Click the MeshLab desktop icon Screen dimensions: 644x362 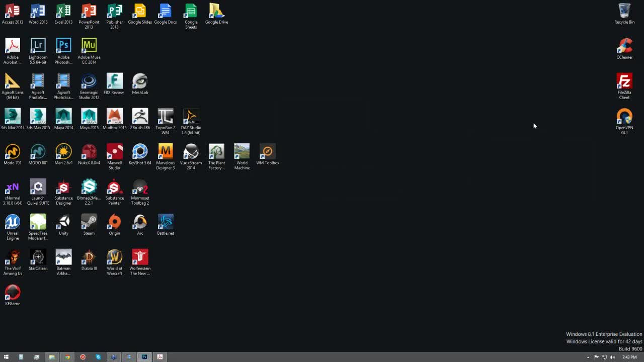[x=140, y=84]
